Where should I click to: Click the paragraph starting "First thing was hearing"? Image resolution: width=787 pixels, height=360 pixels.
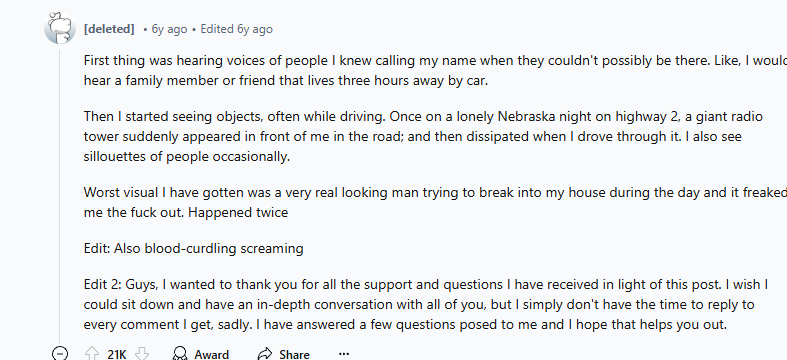pos(435,71)
